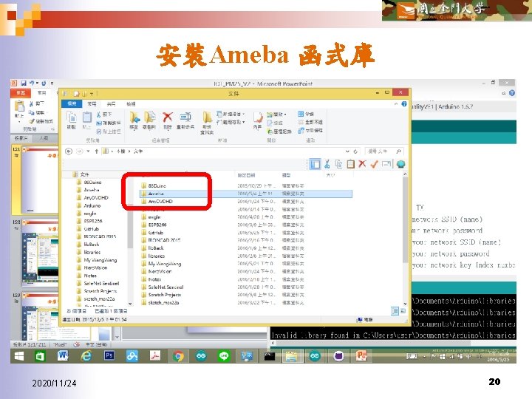The image size is (532, 399).
Task: Click 歷程記錄 (History) in the ribbon
Action: point(279,132)
